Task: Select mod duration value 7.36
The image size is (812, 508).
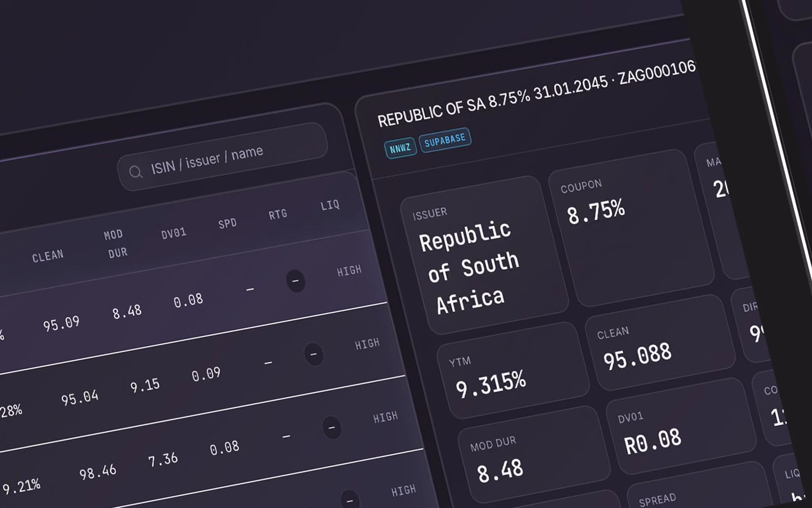Action: coord(163,460)
